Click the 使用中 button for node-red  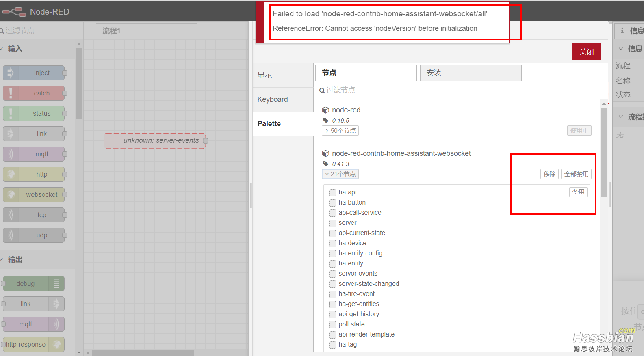click(x=579, y=131)
